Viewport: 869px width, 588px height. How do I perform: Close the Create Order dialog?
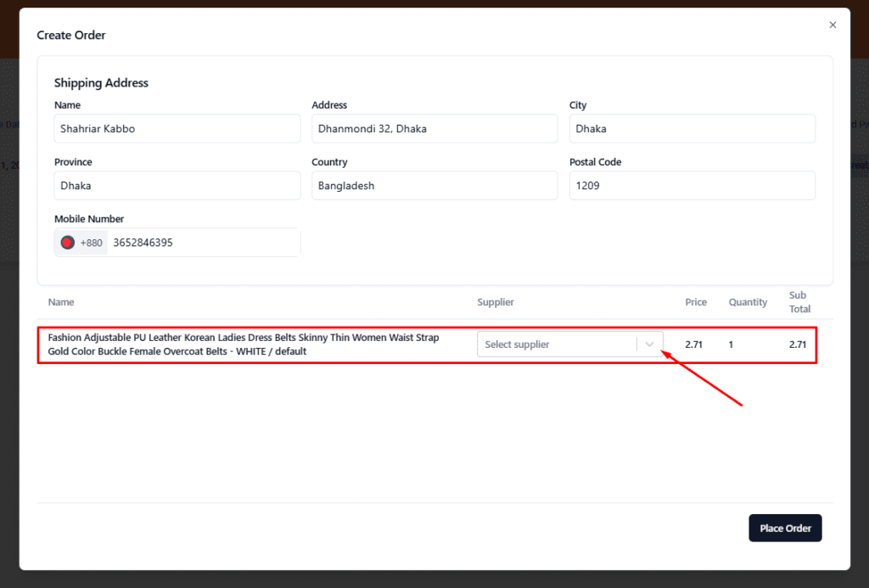(x=833, y=25)
